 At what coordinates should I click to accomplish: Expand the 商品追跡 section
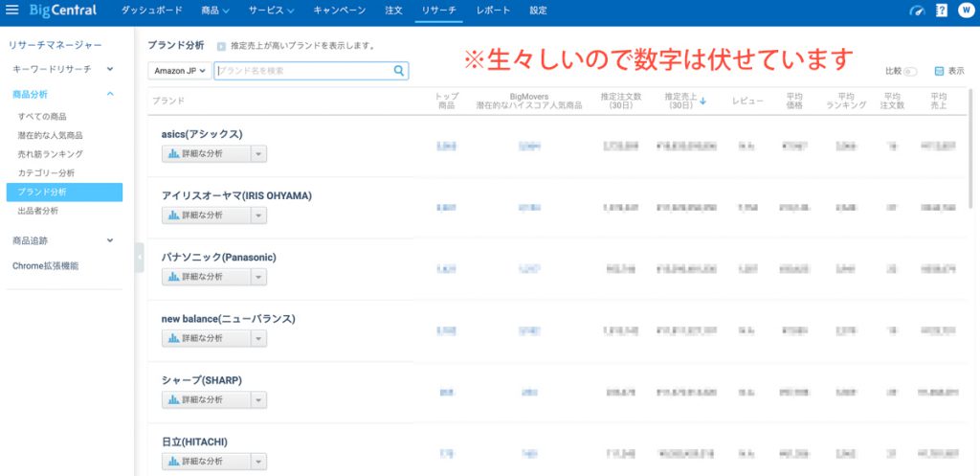pyautogui.click(x=110, y=240)
